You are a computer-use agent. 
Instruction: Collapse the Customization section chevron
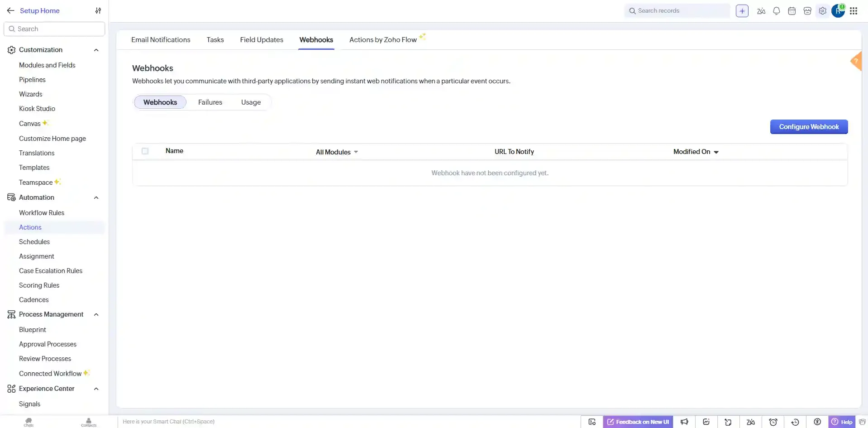coord(96,50)
